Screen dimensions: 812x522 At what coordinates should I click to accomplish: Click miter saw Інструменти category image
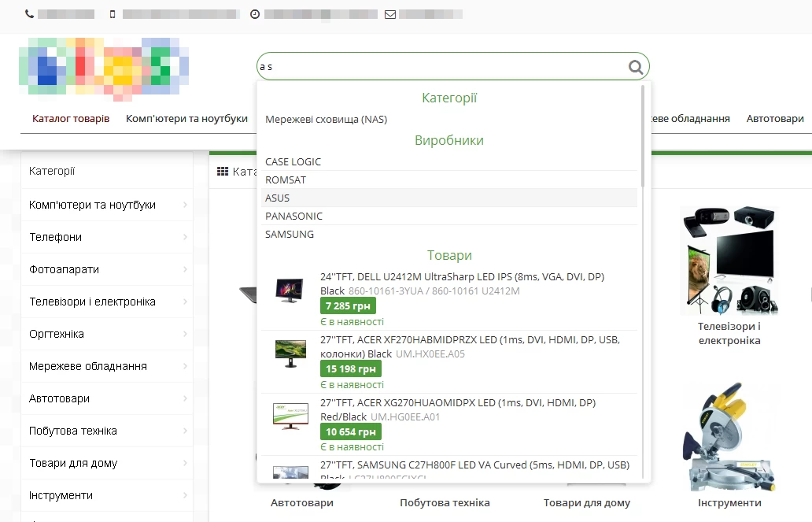point(729,436)
